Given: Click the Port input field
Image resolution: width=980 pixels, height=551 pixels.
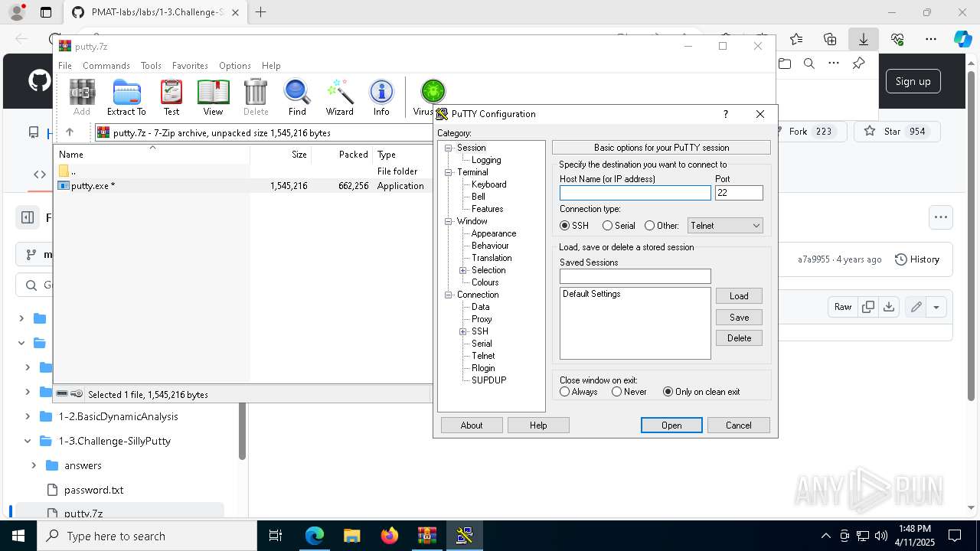Looking at the screenshot, I should 739,193.
